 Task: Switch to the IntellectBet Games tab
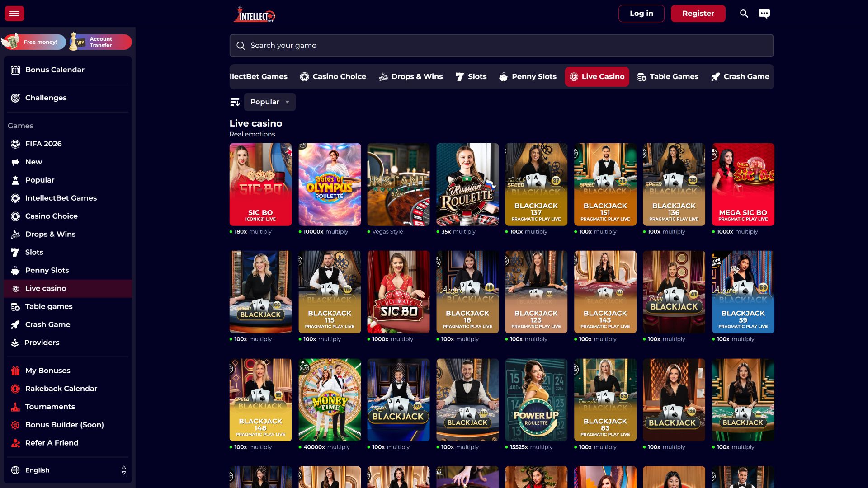coord(259,77)
